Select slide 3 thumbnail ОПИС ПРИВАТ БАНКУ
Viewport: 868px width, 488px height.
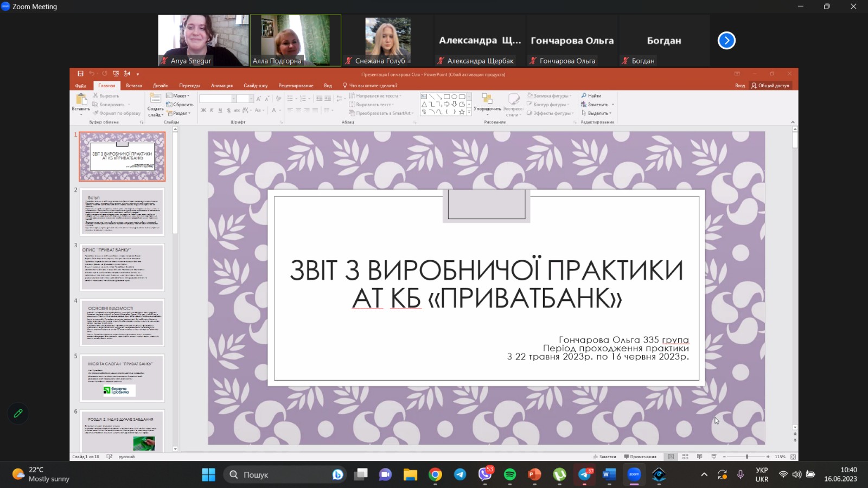point(122,267)
